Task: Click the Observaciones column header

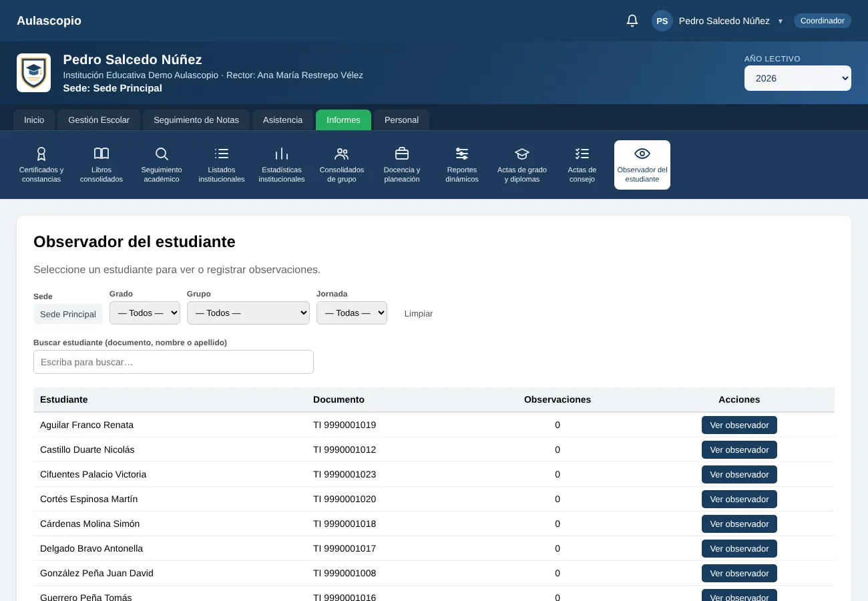Action: pyautogui.click(x=558, y=399)
